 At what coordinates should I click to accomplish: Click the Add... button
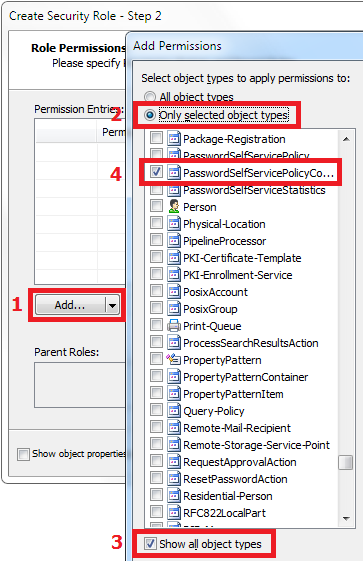(x=70, y=305)
